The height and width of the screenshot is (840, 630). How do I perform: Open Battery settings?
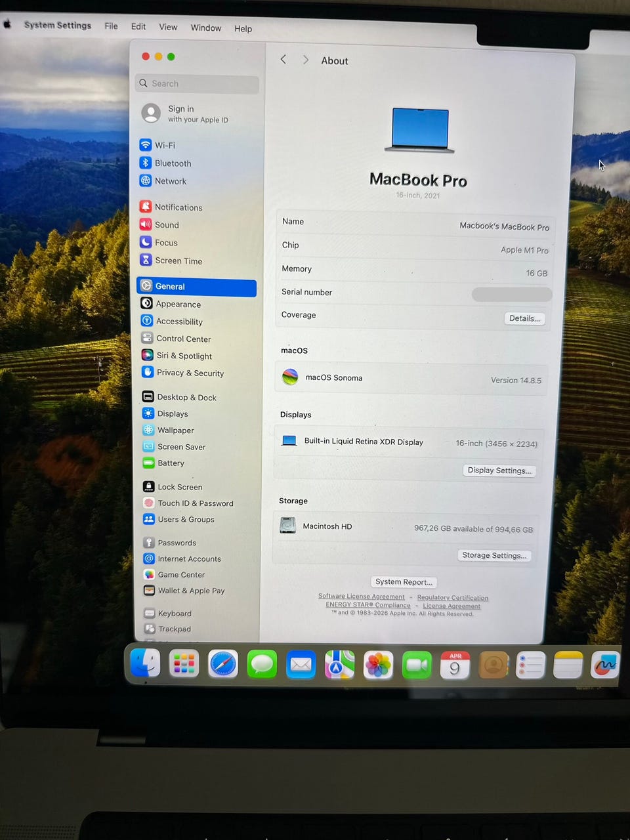(x=163, y=463)
